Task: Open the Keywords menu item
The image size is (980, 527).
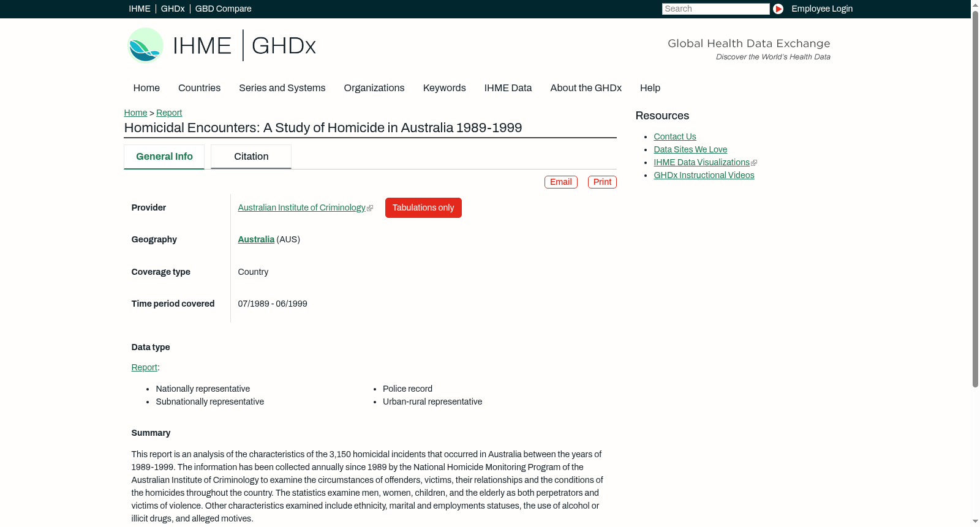Action: (444, 88)
